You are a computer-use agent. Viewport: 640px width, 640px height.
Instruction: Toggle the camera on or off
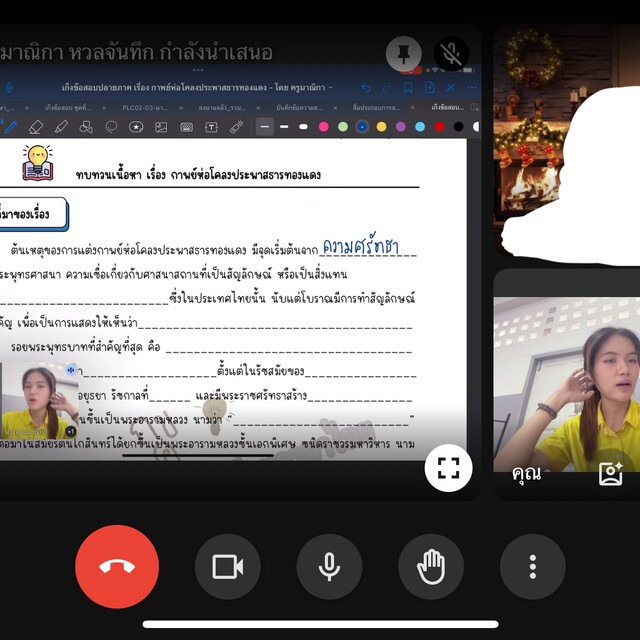coord(228,567)
